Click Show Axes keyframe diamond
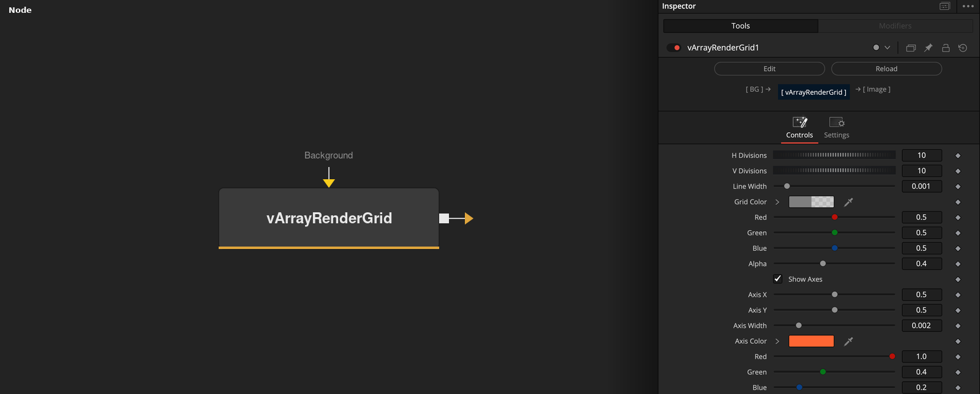 [x=958, y=280]
